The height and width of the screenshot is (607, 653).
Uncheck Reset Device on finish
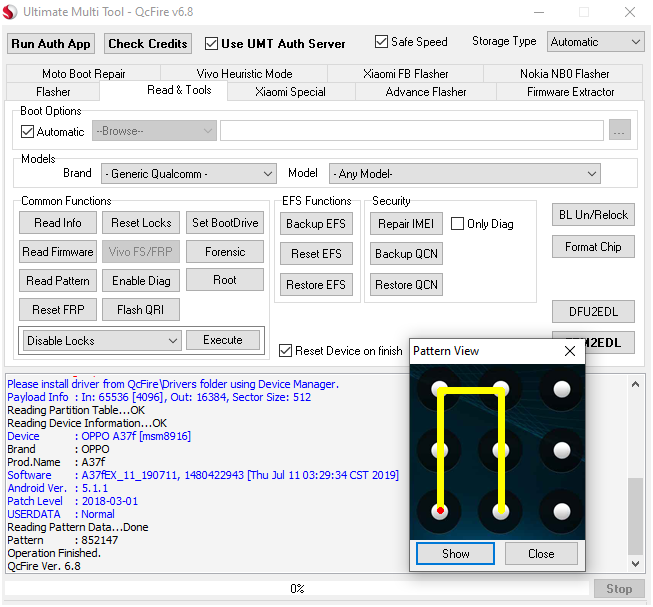[285, 351]
